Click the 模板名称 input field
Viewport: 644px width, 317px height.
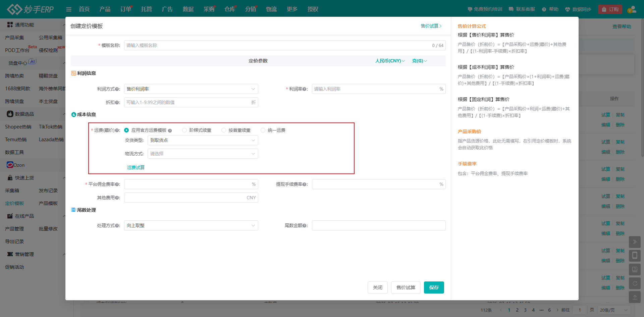(x=277, y=45)
